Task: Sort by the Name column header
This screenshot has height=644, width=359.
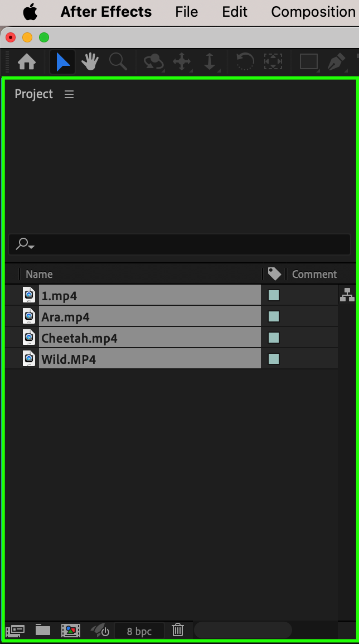Action: [x=39, y=274]
